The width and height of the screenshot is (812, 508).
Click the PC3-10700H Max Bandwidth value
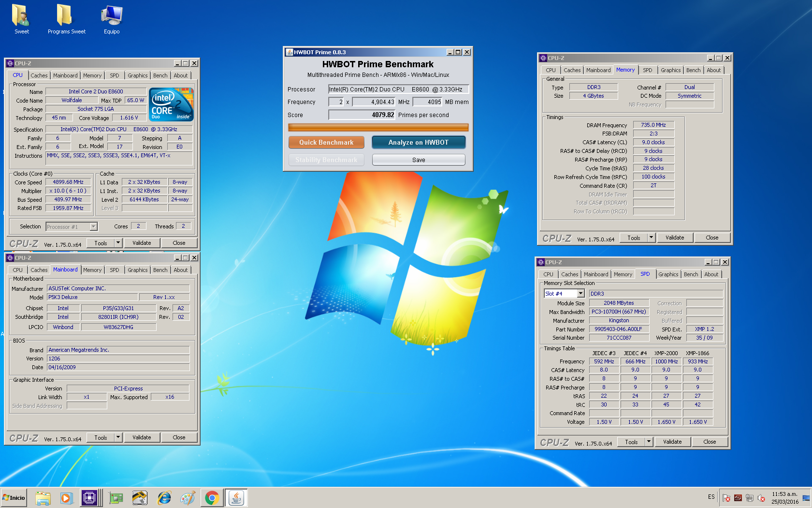pyautogui.click(x=619, y=312)
